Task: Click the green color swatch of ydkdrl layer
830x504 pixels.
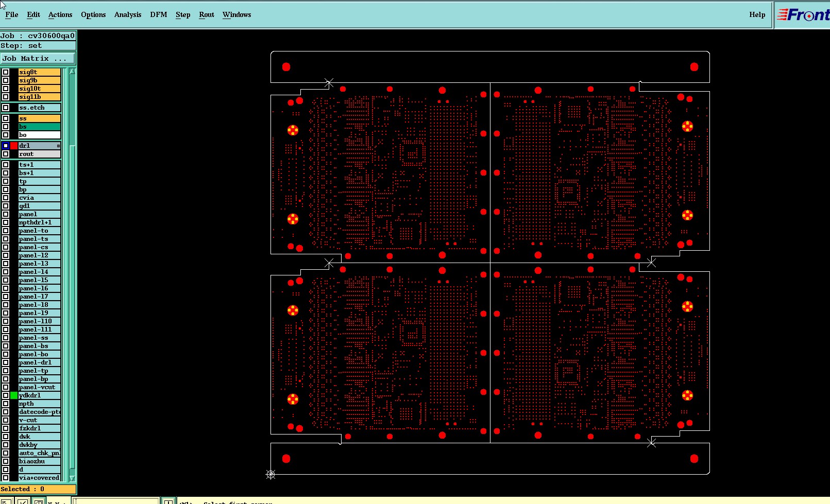Action: 14,395
